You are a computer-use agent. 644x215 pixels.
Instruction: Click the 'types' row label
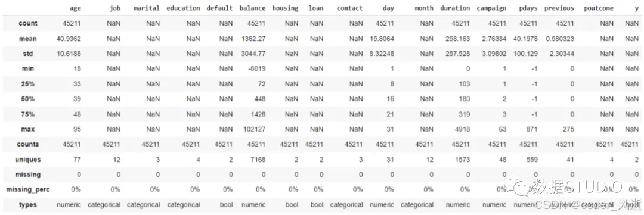(x=29, y=204)
